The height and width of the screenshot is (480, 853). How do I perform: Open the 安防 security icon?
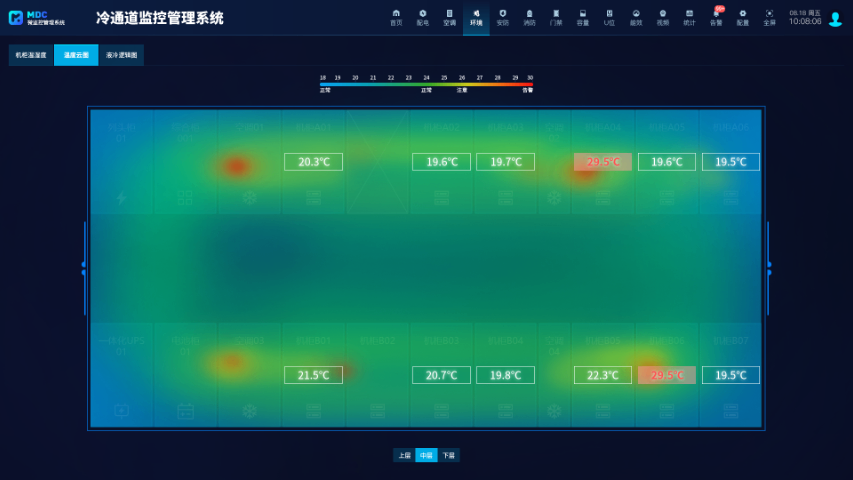click(502, 17)
